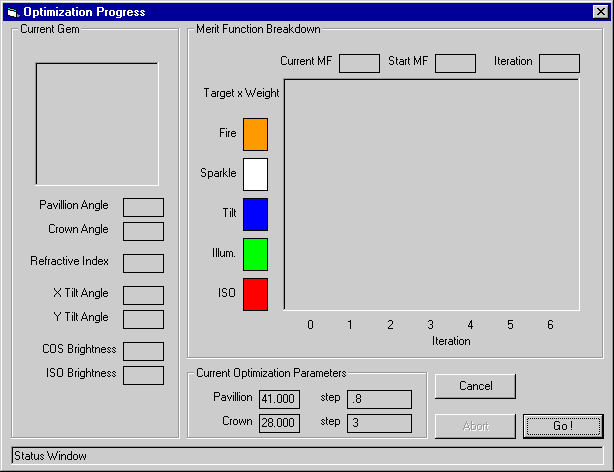Select the green Illum. color swatch
Viewport: 614px width, 472px height.
(x=255, y=254)
